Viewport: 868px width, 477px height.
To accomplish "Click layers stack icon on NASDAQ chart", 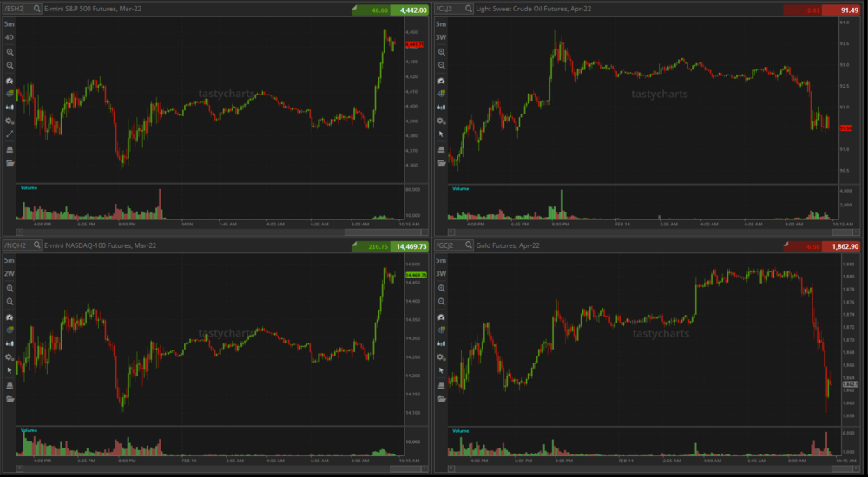I will coord(10,385).
